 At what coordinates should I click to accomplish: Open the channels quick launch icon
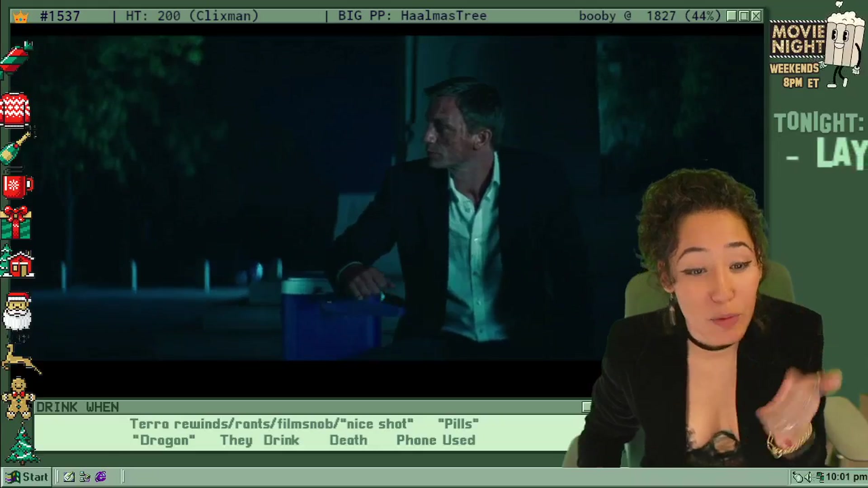pyautogui.click(x=85, y=477)
